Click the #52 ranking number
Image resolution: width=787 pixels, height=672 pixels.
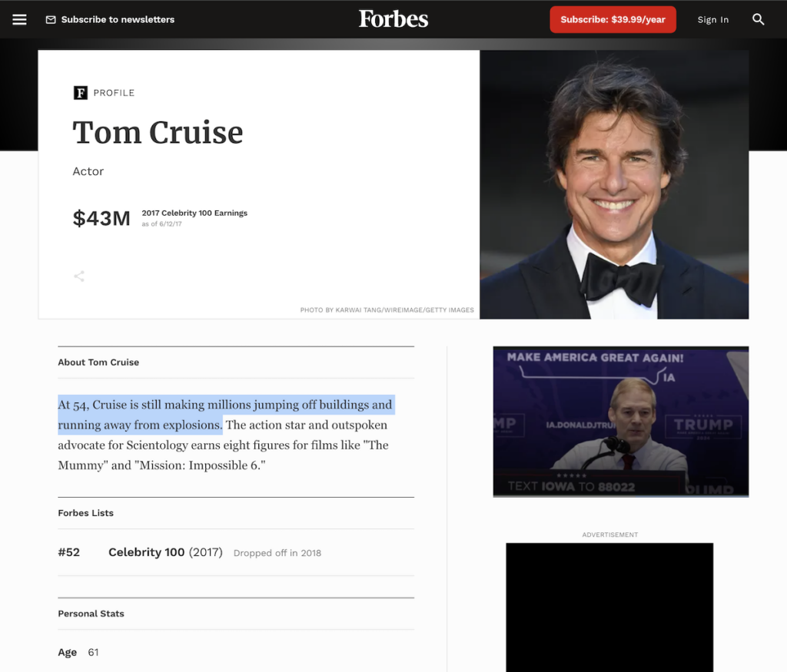coord(68,552)
